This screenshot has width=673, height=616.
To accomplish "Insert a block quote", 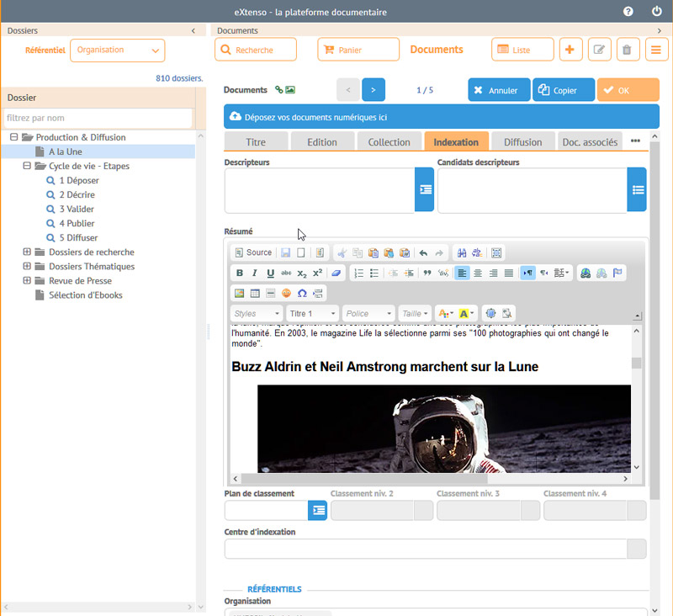I will point(427,273).
